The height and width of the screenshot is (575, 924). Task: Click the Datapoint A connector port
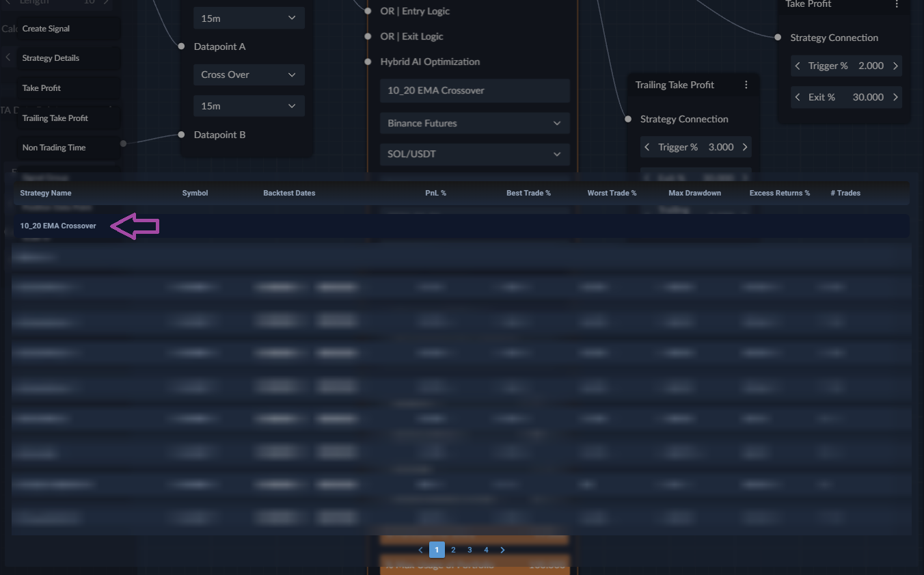[x=181, y=46]
